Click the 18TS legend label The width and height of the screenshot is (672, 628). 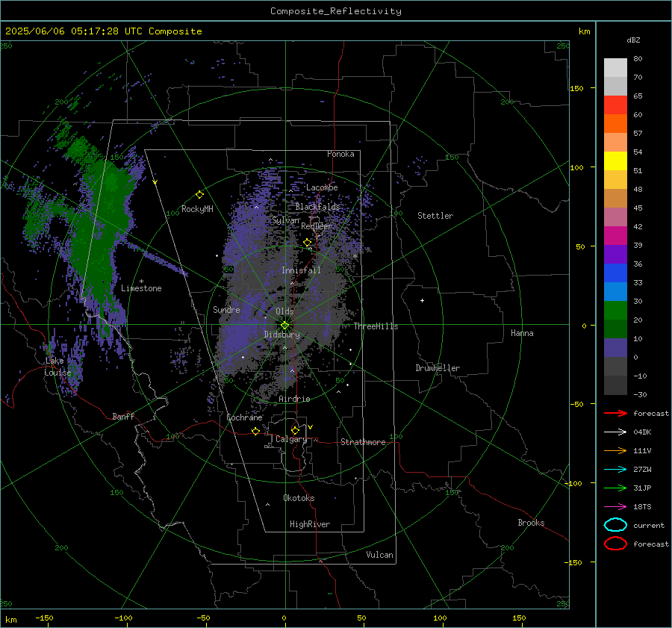[x=642, y=507]
